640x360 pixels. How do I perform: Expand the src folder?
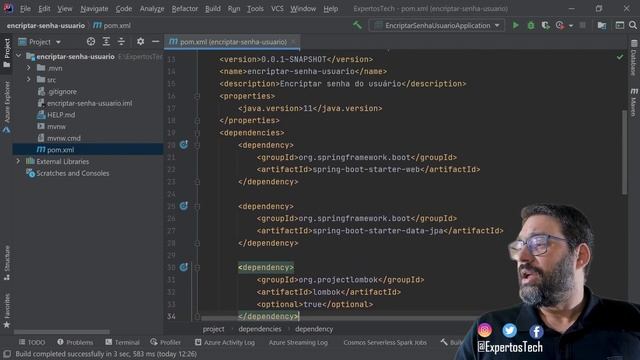pyautogui.click(x=29, y=80)
